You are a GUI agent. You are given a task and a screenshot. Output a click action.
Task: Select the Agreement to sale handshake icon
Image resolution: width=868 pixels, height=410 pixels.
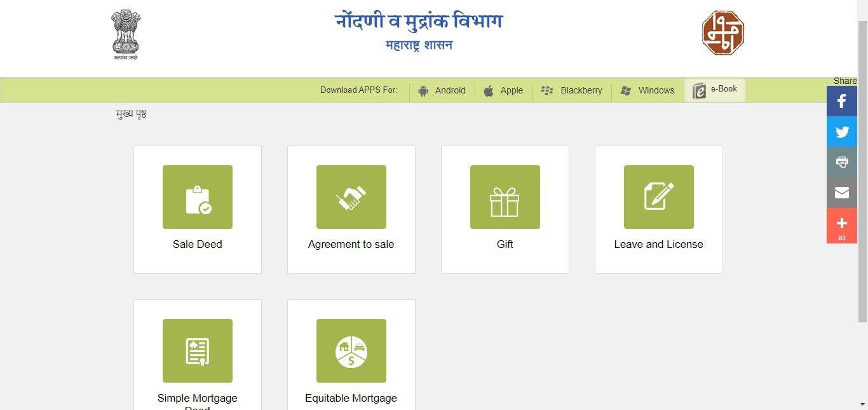(x=351, y=197)
